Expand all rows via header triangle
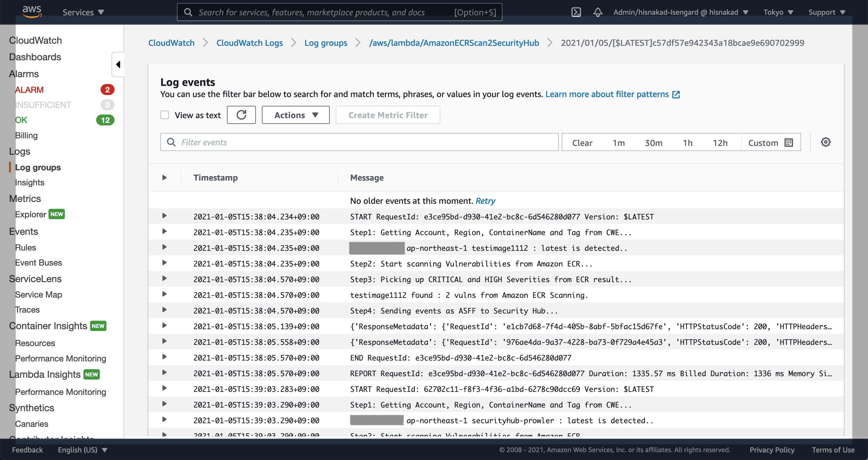 [x=165, y=178]
